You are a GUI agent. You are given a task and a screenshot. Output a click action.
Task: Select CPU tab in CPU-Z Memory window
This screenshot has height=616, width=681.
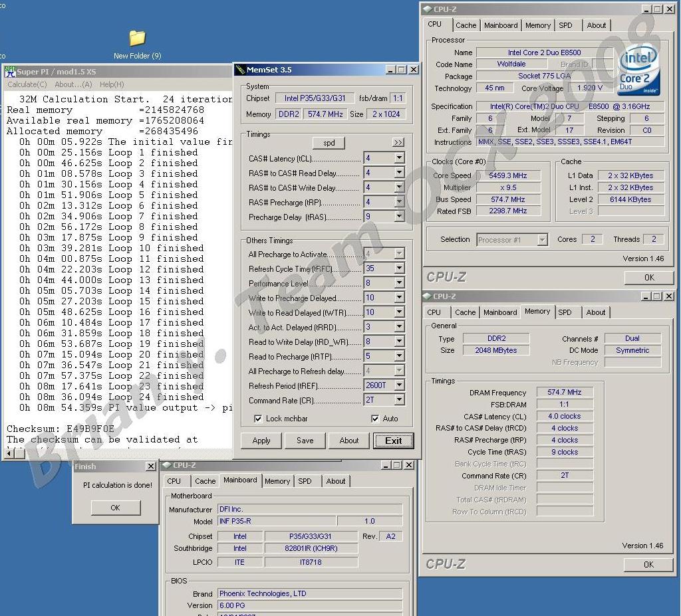coord(434,312)
